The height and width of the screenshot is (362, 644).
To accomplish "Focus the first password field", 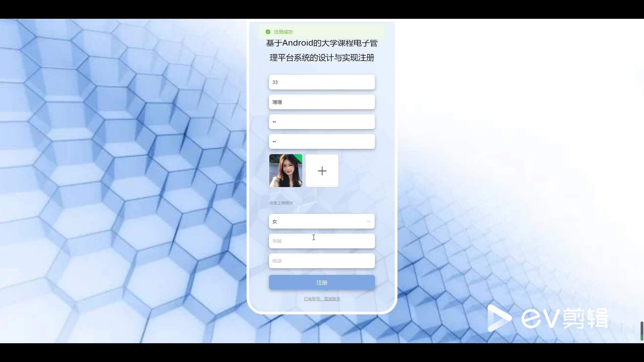I will pyautogui.click(x=322, y=122).
